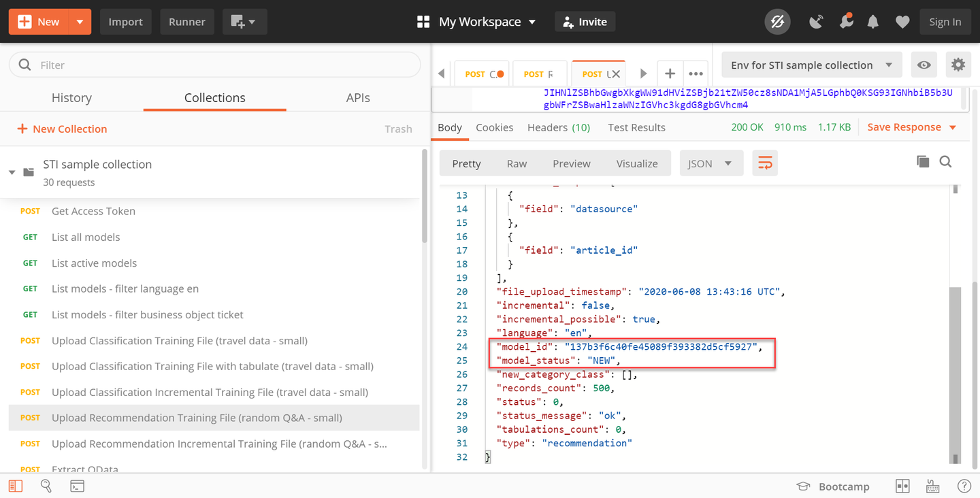The height and width of the screenshot is (498, 980).
Task: Select the response Cookies tab
Action: click(x=495, y=127)
